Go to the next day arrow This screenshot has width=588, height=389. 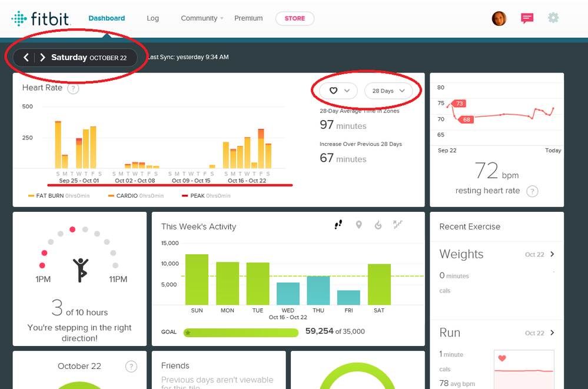[x=42, y=58]
